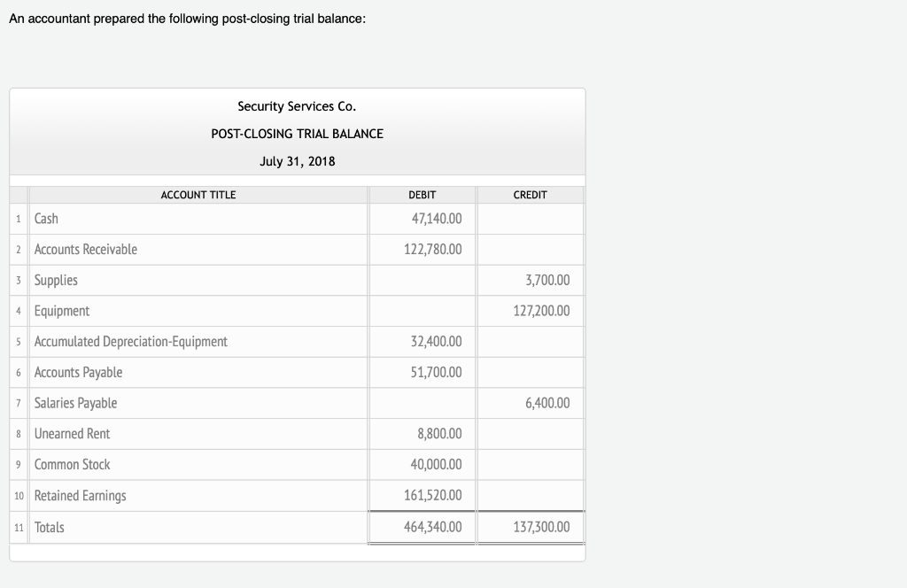Screen dimensions: 907x588
Task: Click the POST-CLOSING TRIAL BALANCE title
Action: tap(298, 134)
